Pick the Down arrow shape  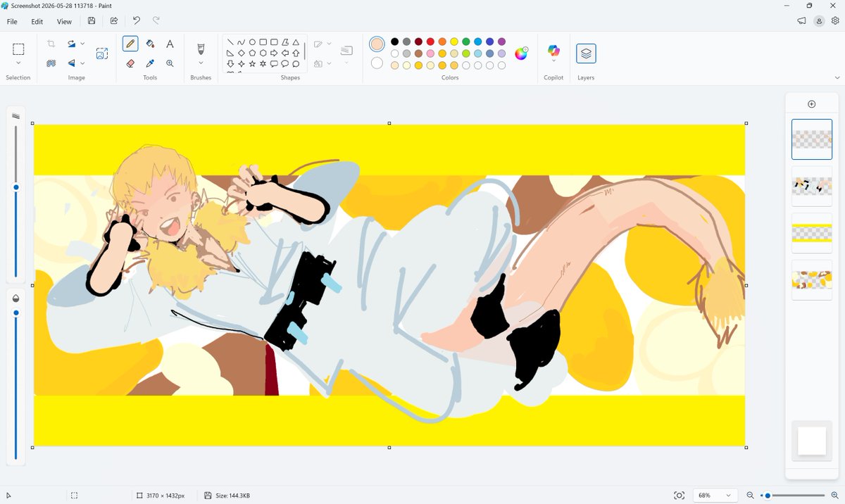pyautogui.click(x=230, y=63)
